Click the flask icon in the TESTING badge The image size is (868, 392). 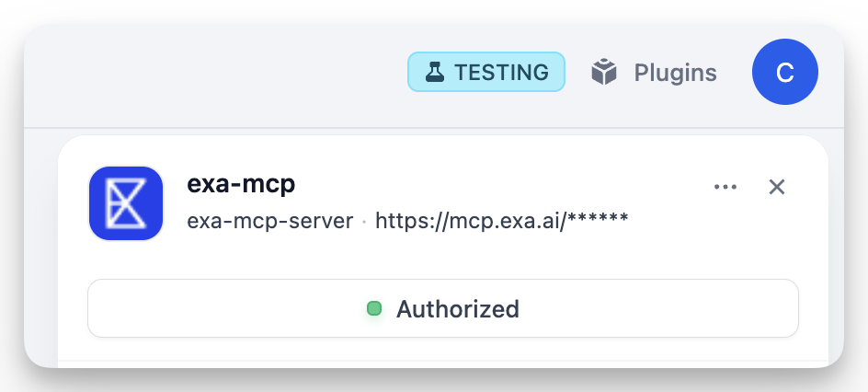[436, 72]
